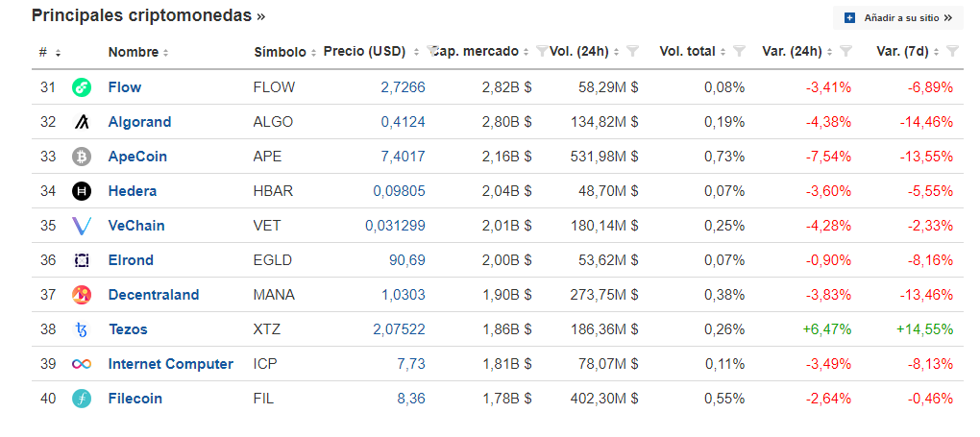Open the Filecoin page link
980x437 pixels.
click(x=135, y=399)
